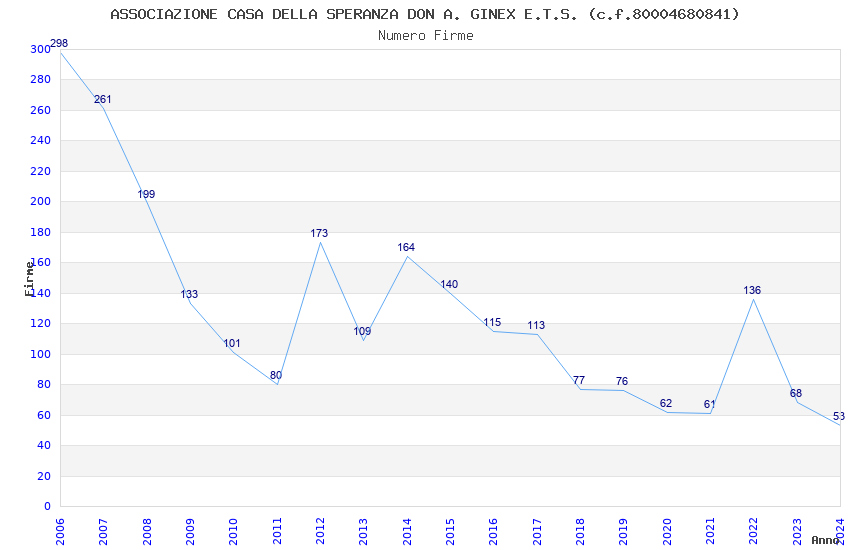Click the x-axis year label 2010
The height and width of the screenshot is (550, 850).
(233, 532)
